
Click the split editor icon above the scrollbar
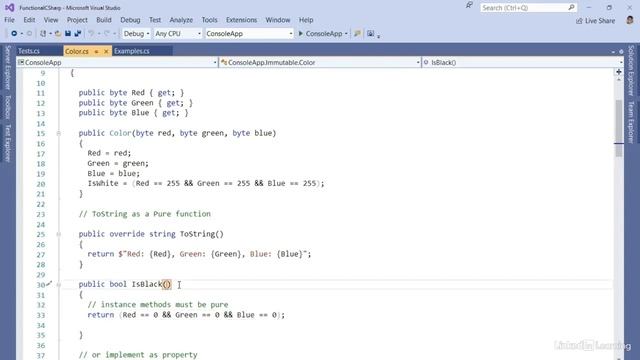coord(619,72)
